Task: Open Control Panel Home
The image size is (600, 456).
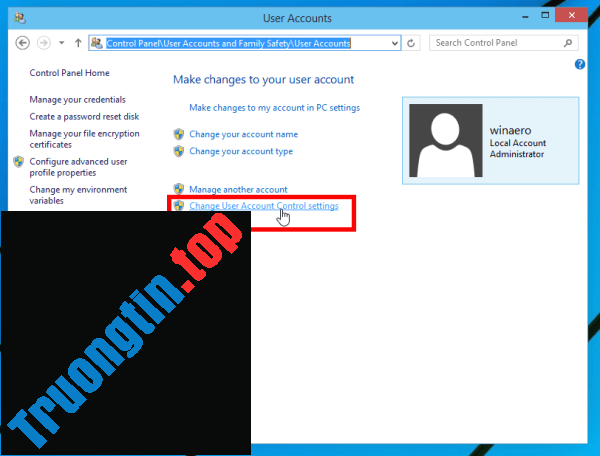Action: (x=69, y=73)
